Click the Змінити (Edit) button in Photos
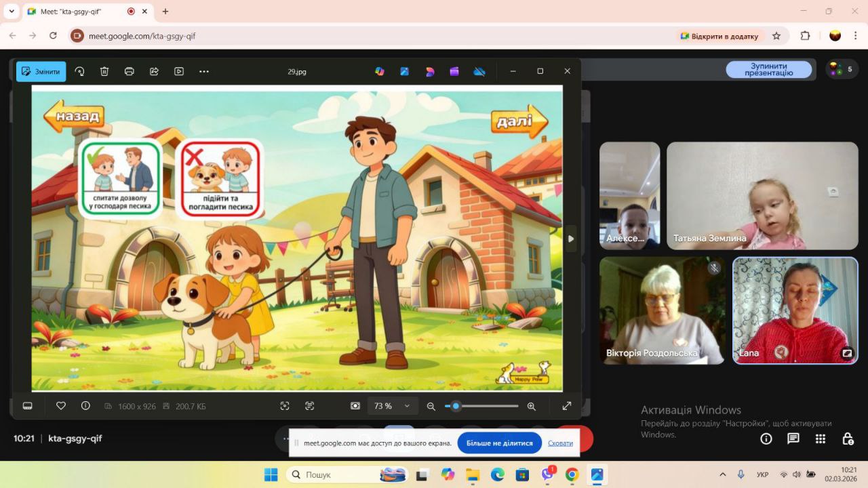Image resolution: width=868 pixels, height=488 pixels. click(x=41, y=71)
